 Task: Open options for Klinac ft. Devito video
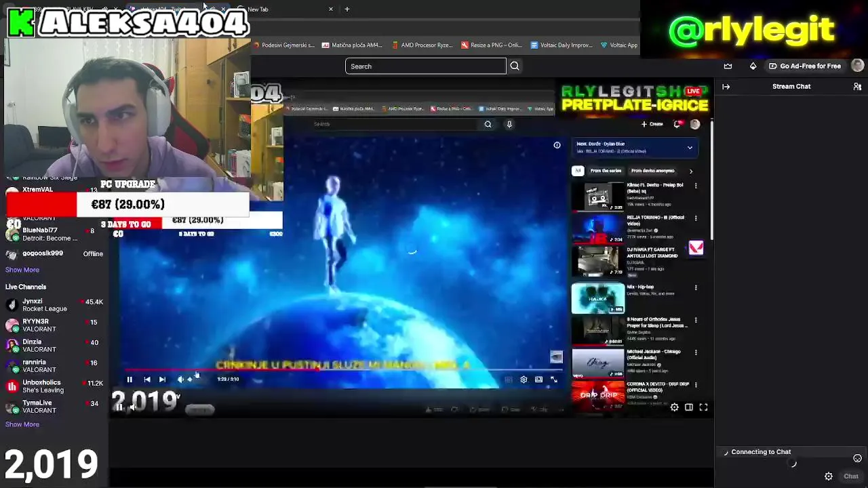pyautogui.click(x=696, y=185)
